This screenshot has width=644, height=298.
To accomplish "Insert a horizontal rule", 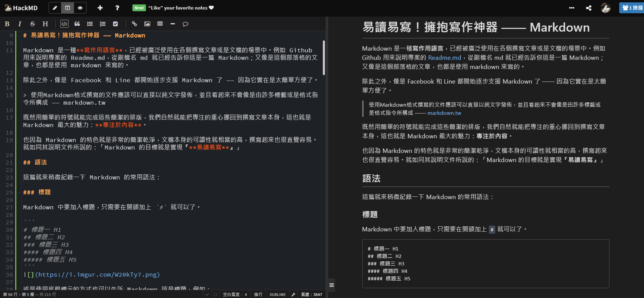I will (172, 24).
